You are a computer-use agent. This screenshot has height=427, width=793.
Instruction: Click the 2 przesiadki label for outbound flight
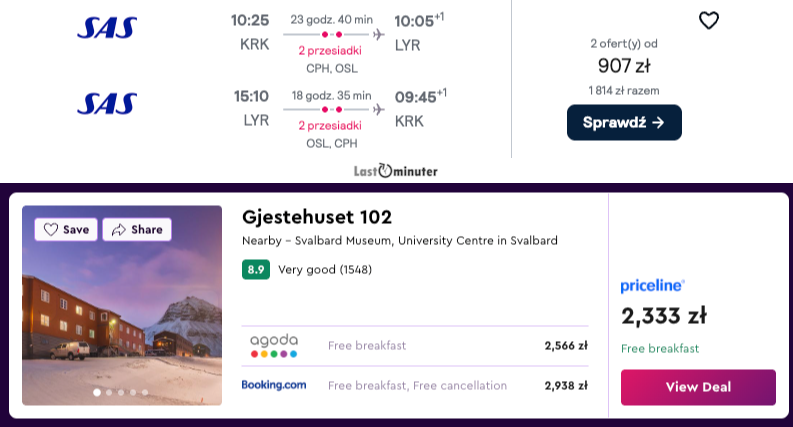point(330,51)
